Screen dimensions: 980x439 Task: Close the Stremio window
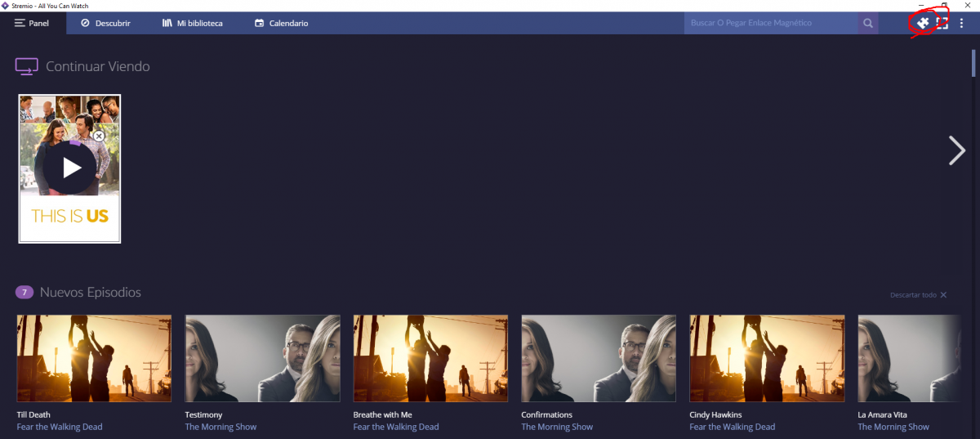click(x=968, y=6)
